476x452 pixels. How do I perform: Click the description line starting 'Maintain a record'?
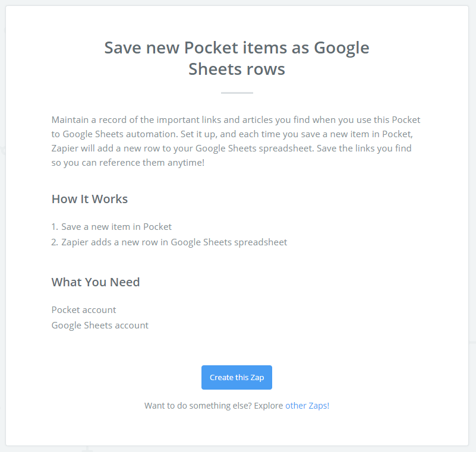click(x=236, y=120)
